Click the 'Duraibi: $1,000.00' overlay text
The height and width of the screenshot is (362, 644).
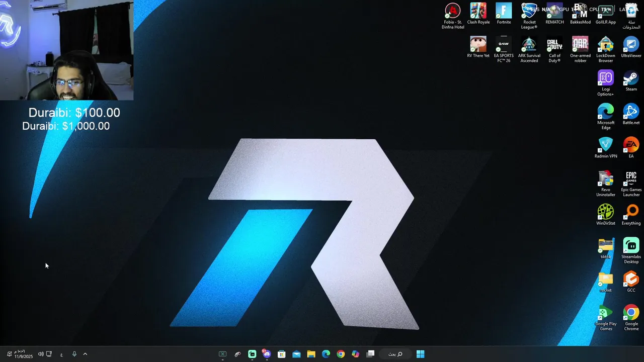66,126
